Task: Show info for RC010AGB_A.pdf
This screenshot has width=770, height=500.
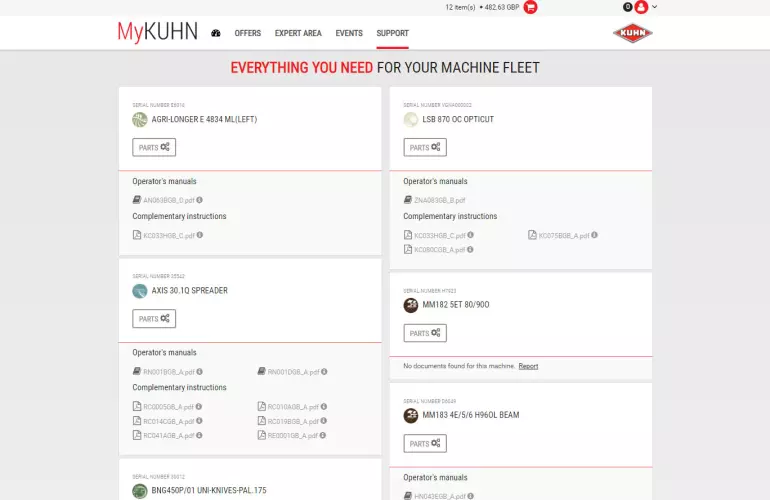Action: [x=324, y=406]
